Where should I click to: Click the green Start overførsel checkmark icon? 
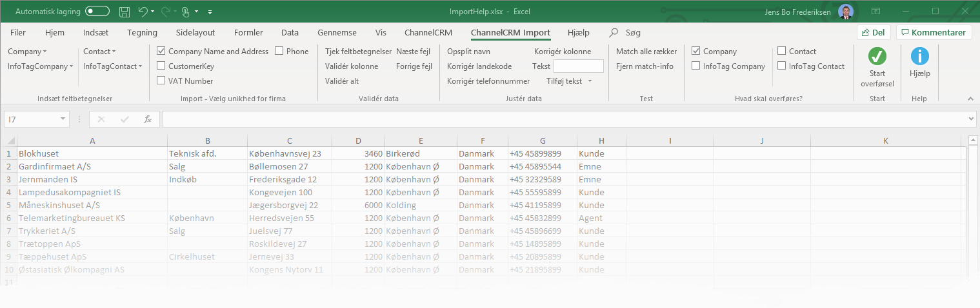pos(877,56)
